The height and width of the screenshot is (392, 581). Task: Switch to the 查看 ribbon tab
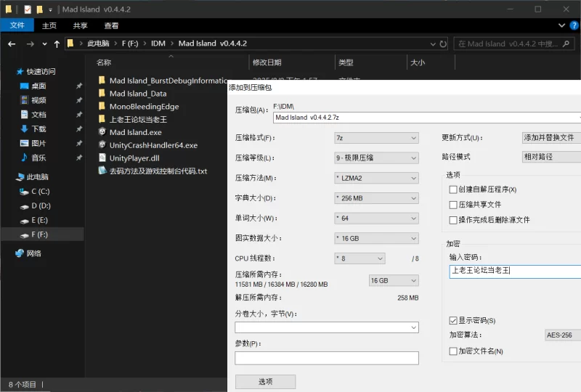[111, 25]
